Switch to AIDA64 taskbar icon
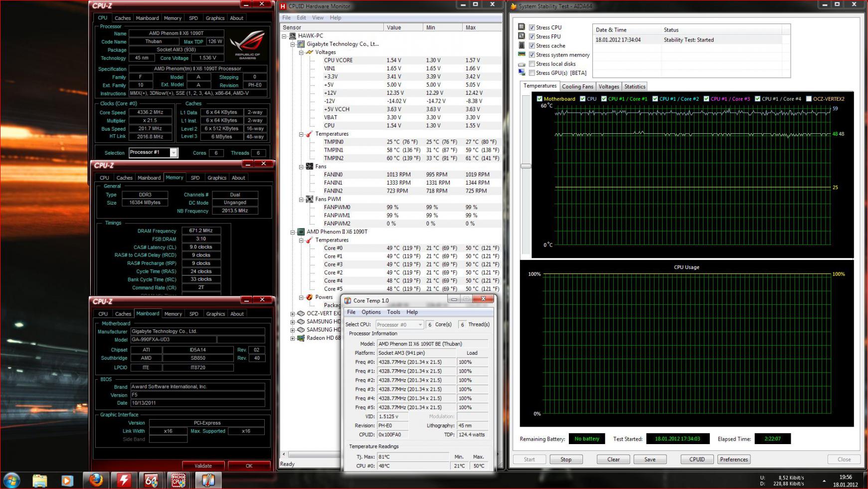 click(151, 481)
